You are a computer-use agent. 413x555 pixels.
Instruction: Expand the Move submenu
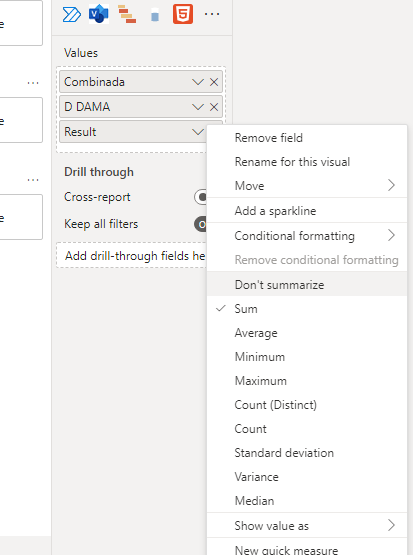click(x=307, y=185)
